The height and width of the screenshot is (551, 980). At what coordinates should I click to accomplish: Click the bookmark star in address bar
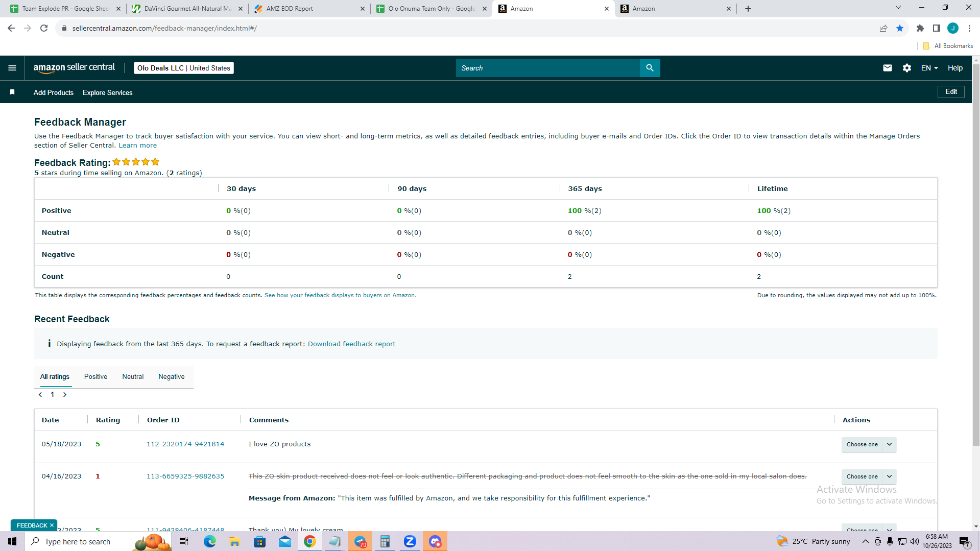click(900, 28)
